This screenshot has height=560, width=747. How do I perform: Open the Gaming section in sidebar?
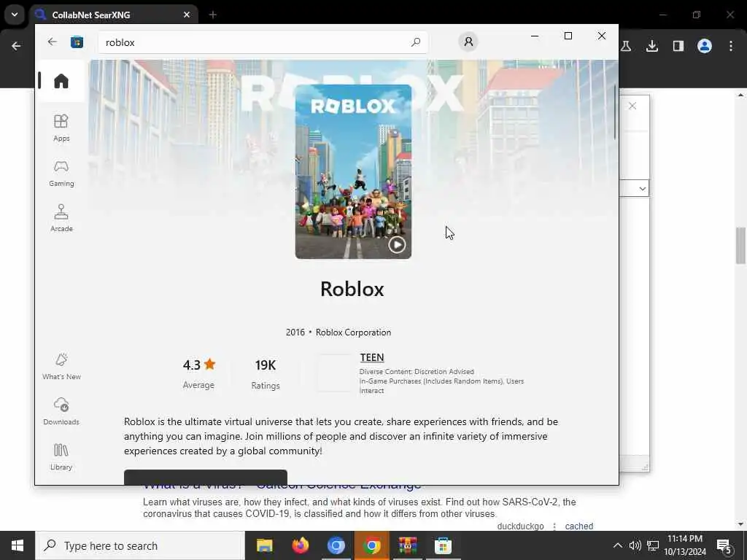pos(61,173)
